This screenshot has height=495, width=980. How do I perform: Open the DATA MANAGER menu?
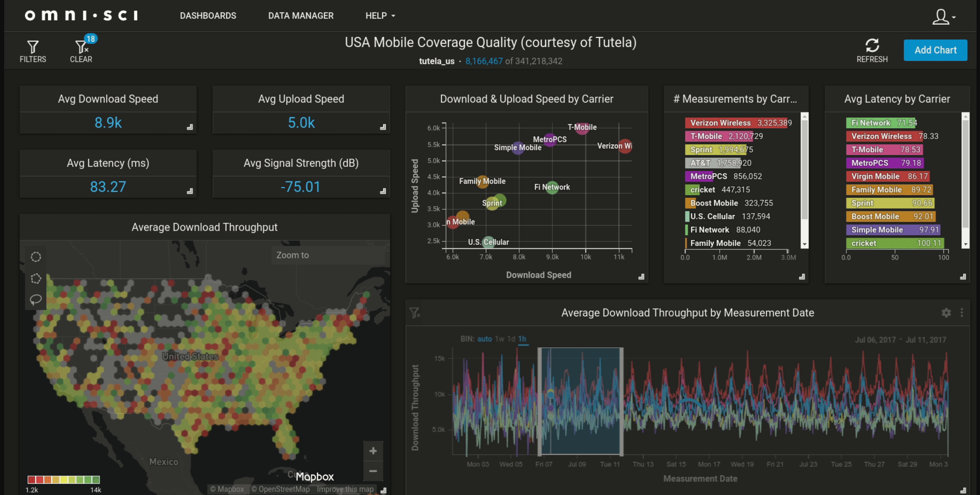tap(301, 15)
